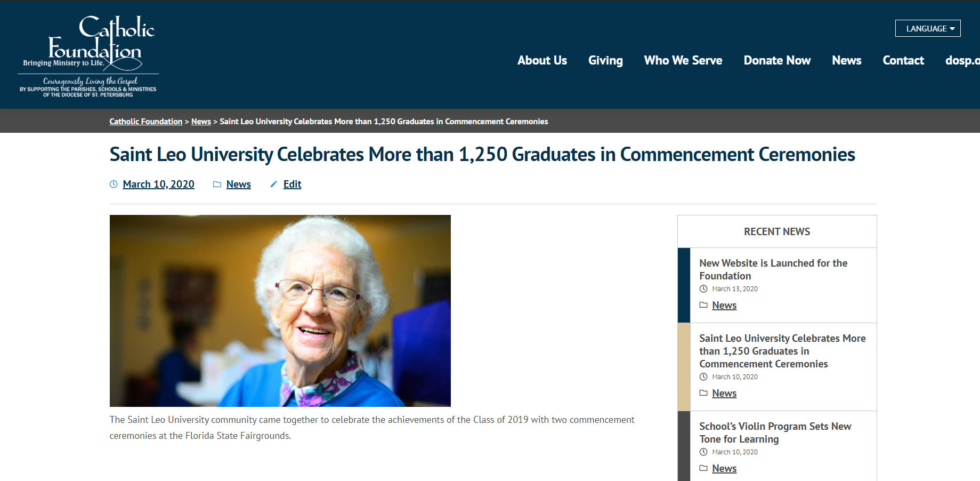Click the pencil edit icon

[274, 185]
